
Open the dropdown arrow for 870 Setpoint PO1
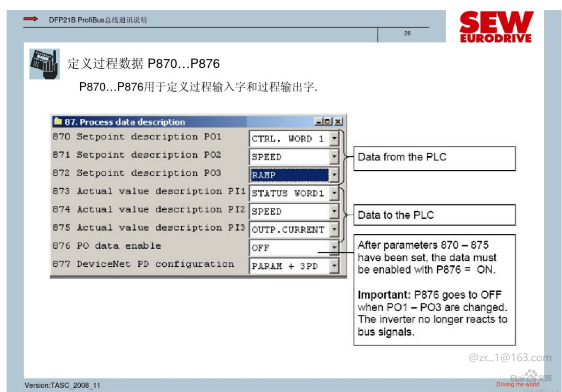(x=334, y=139)
